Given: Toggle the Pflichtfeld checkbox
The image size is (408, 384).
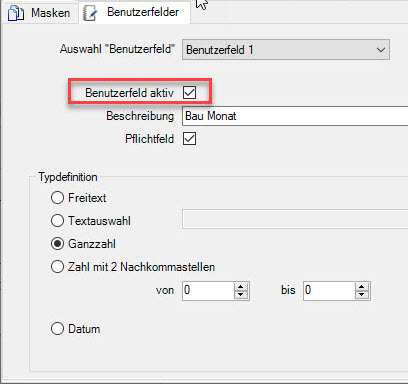Looking at the screenshot, I should pyautogui.click(x=189, y=138).
